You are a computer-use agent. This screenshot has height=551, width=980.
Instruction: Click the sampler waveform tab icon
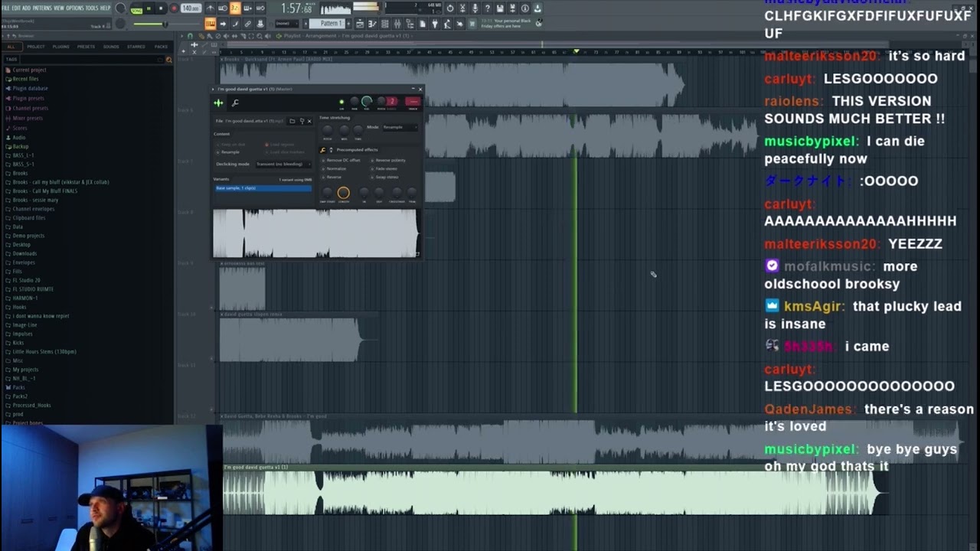tap(218, 103)
